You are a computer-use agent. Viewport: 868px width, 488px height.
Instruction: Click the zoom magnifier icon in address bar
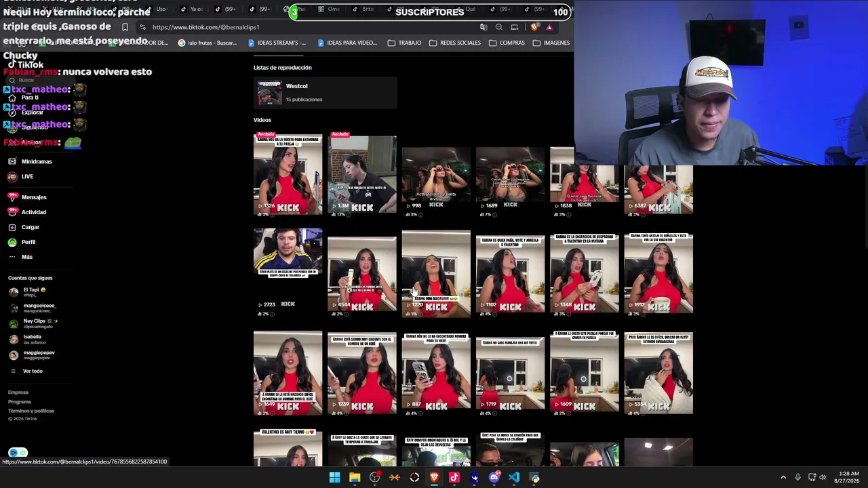499,27
